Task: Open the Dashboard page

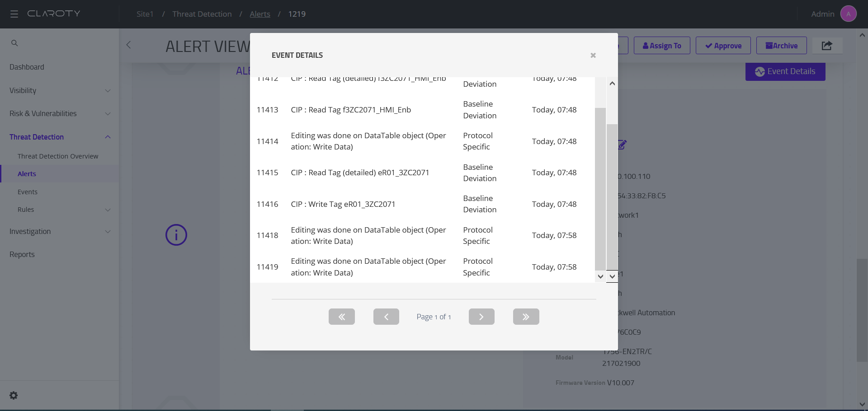Action: point(27,67)
